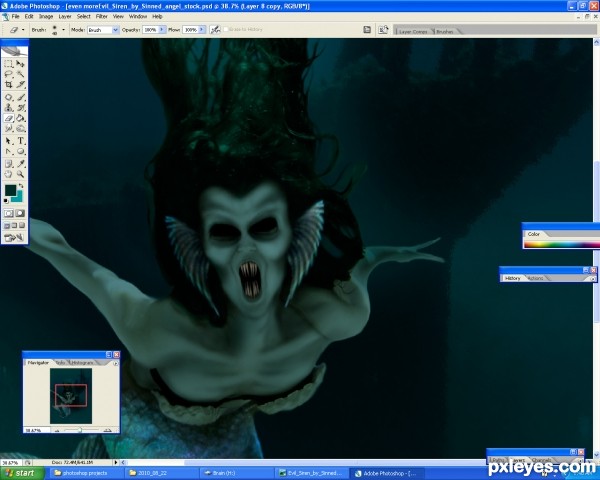Select the Rectangular Marquee tool

click(8, 64)
